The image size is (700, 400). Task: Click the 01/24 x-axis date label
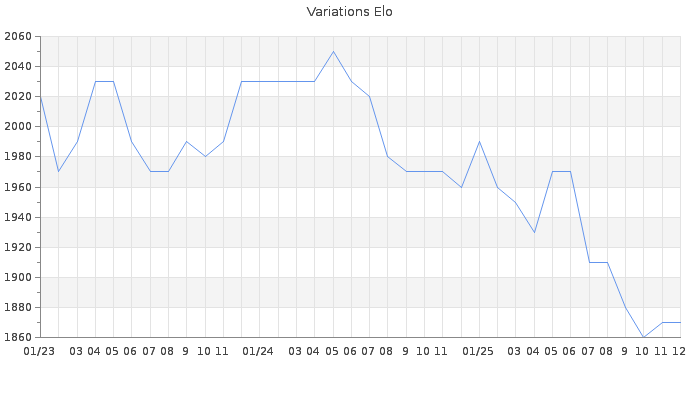point(258,351)
